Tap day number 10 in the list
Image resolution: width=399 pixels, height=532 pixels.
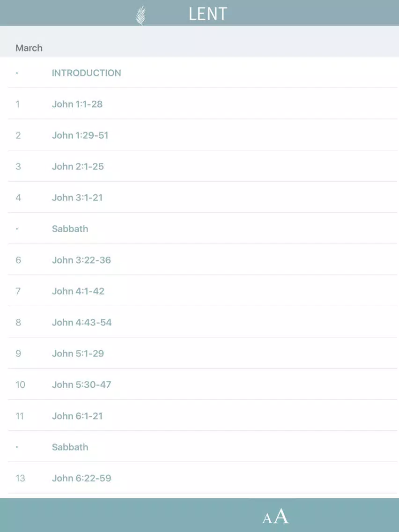tap(20, 384)
